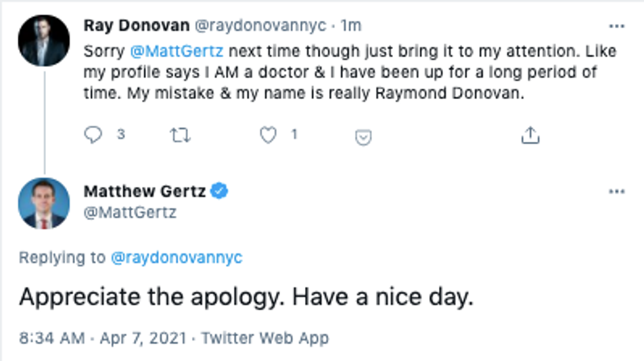This screenshot has width=644, height=361.
Task: Click the Pocket save icon beside the heart
Action: (x=363, y=137)
